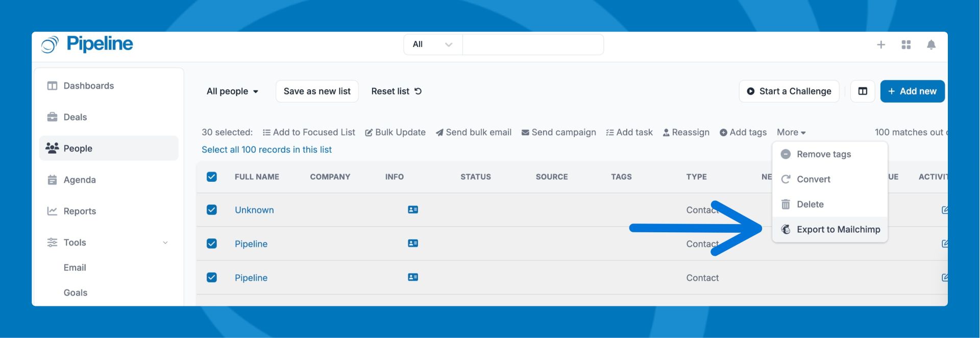Click the Dashboards sidebar icon

[52, 86]
